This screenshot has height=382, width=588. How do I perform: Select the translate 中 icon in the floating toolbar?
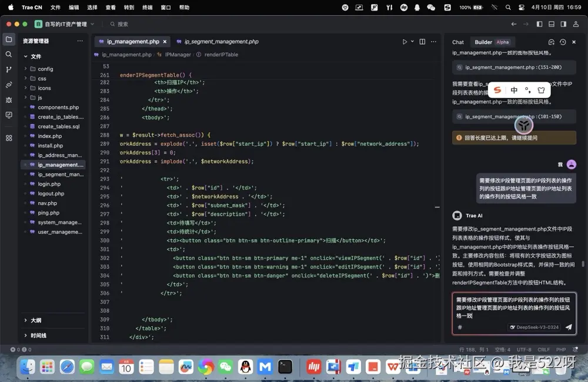coord(514,90)
